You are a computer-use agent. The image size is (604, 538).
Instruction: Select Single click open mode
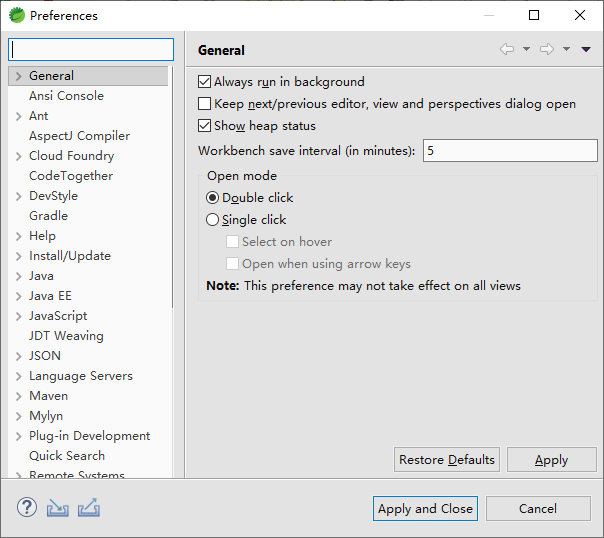[212, 220]
